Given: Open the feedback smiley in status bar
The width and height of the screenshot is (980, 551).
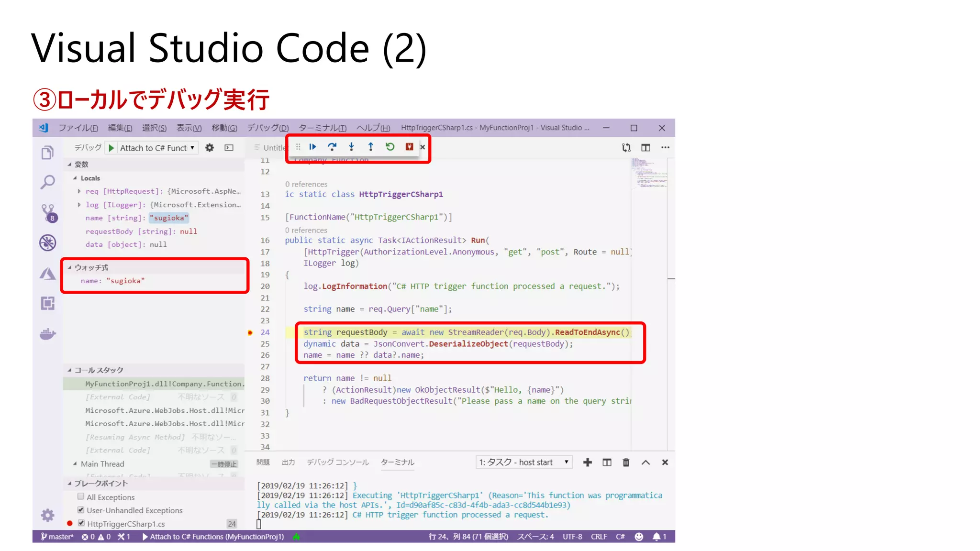Looking at the screenshot, I should 639,537.
